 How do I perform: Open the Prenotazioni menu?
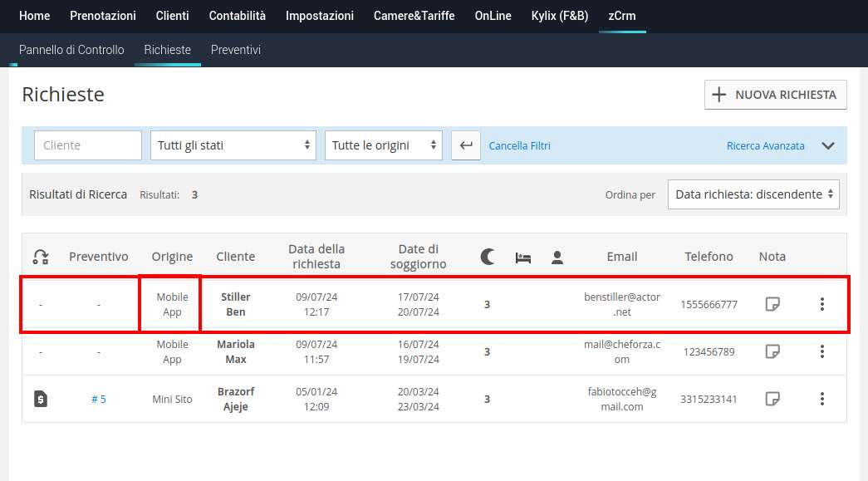pos(103,16)
